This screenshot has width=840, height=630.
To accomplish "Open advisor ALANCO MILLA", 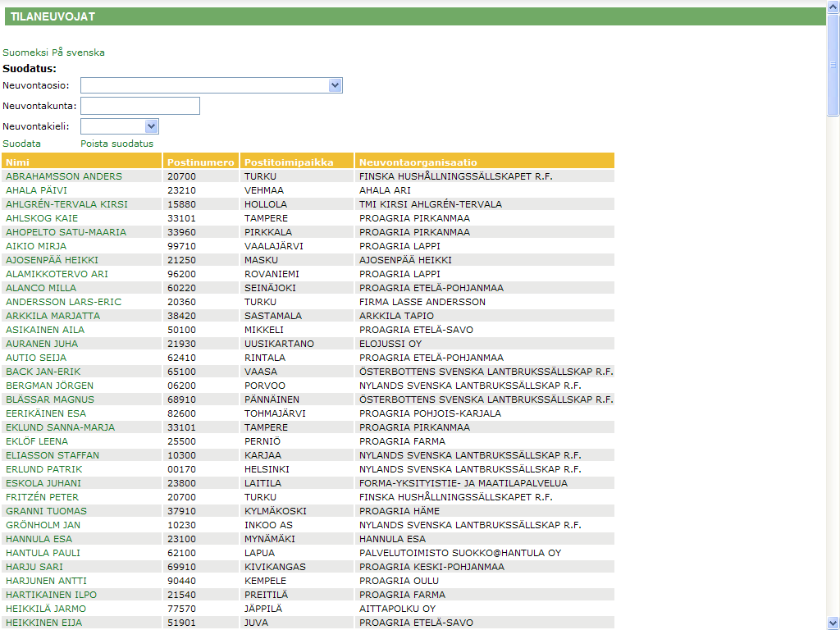I will [41, 288].
